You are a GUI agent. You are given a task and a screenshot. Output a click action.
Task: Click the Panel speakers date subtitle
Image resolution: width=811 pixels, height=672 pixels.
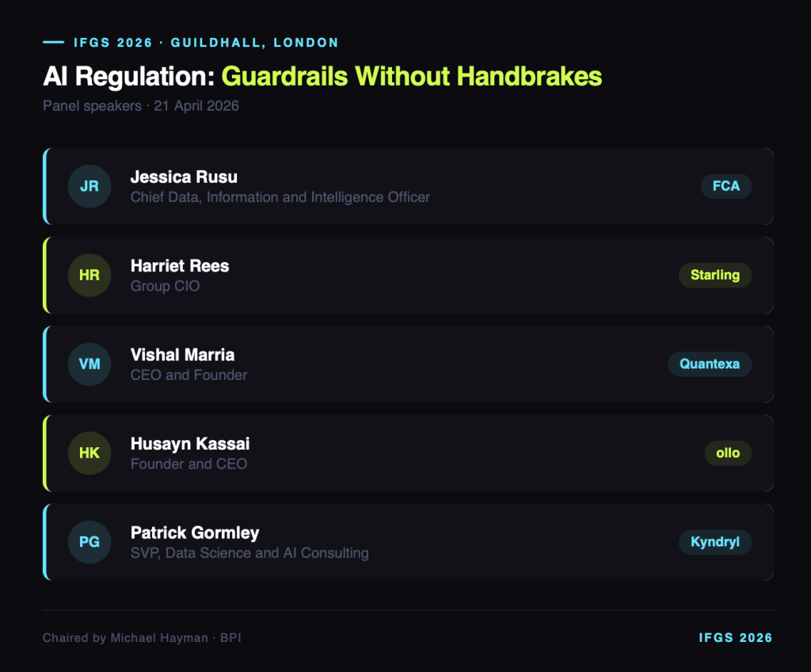click(x=141, y=105)
